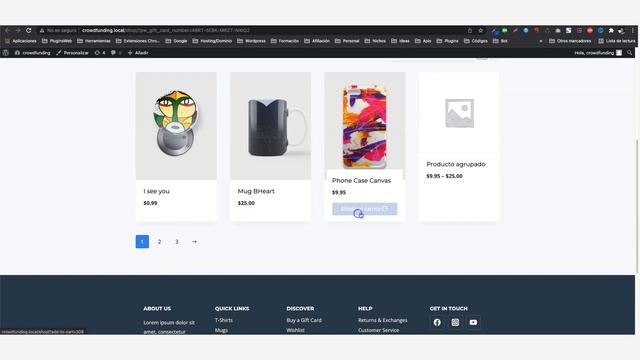Open the Google bookmarks folder

click(176, 41)
